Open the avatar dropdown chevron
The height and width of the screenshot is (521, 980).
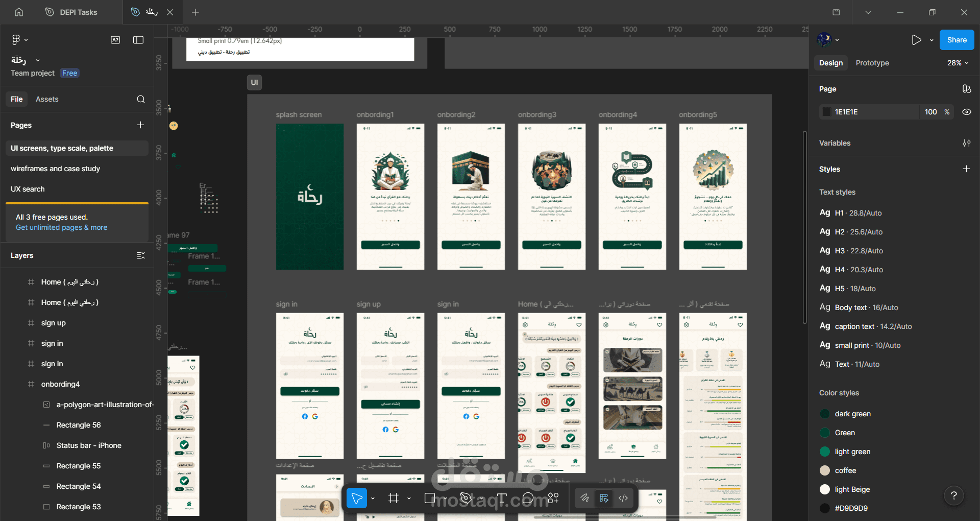tap(837, 40)
